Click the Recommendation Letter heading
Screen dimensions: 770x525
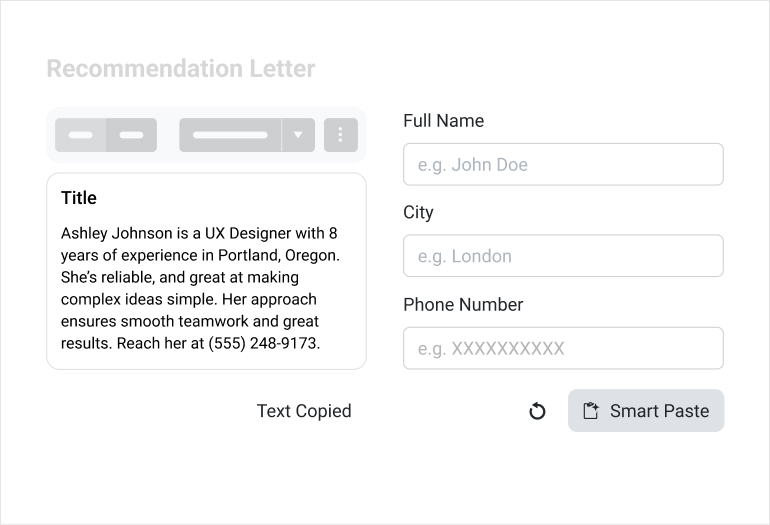[x=181, y=69]
